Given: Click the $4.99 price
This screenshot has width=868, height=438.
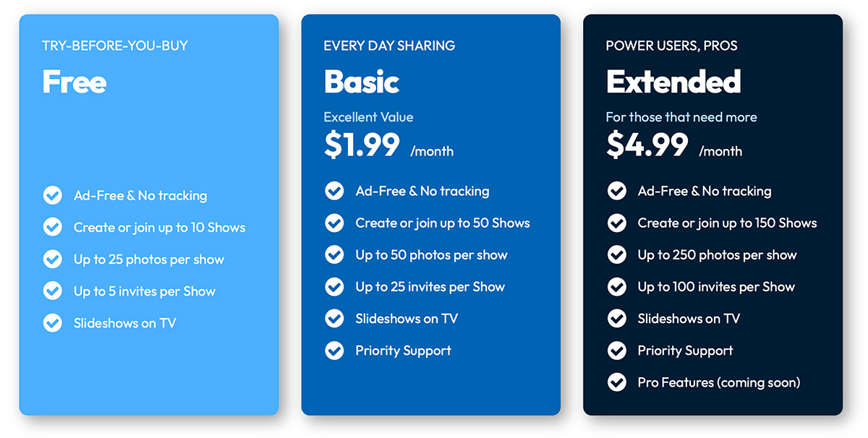Looking at the screenshot, I should 647,145.
